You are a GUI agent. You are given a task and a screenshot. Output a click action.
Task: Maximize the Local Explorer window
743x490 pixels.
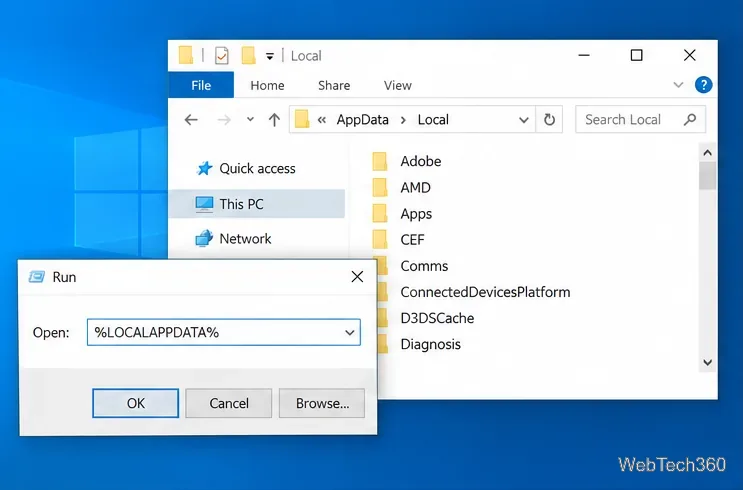pyautogui.click(x=636, y=55)
